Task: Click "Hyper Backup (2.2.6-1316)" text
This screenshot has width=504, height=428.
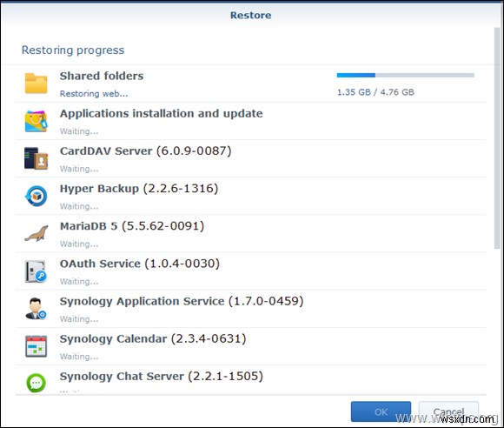Action: 139,189
